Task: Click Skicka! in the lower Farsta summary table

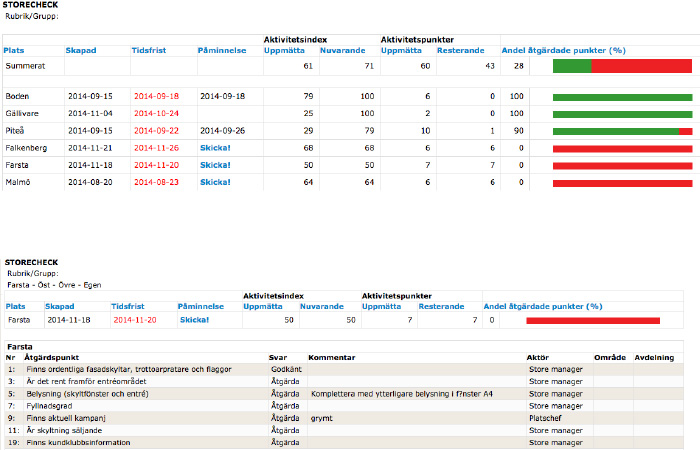Action: coord(194,320)
